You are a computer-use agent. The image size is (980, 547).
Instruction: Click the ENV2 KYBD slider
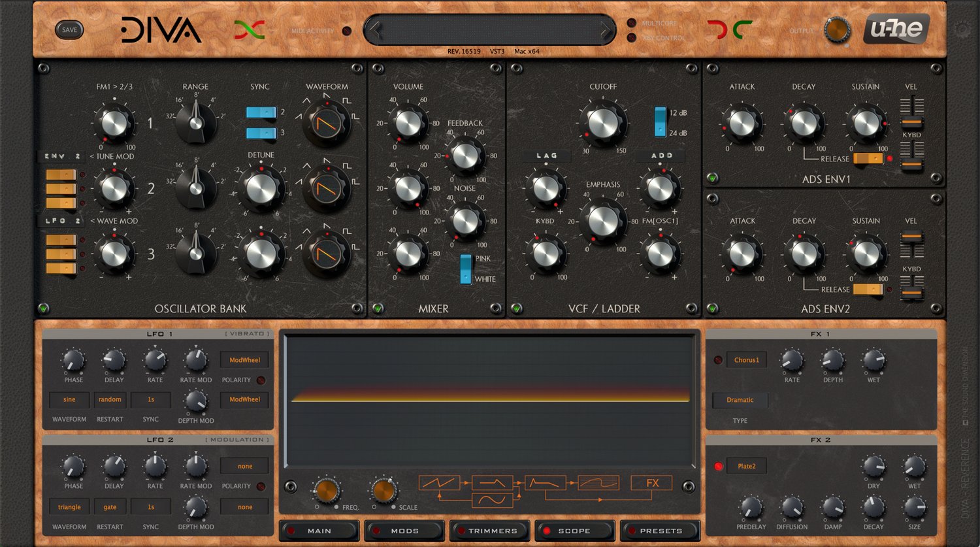911,287
